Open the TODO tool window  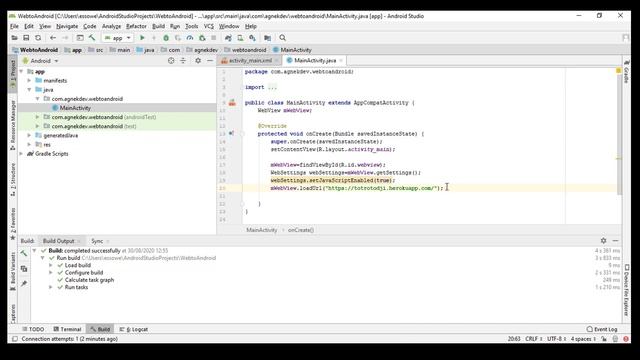coord(33,329)
